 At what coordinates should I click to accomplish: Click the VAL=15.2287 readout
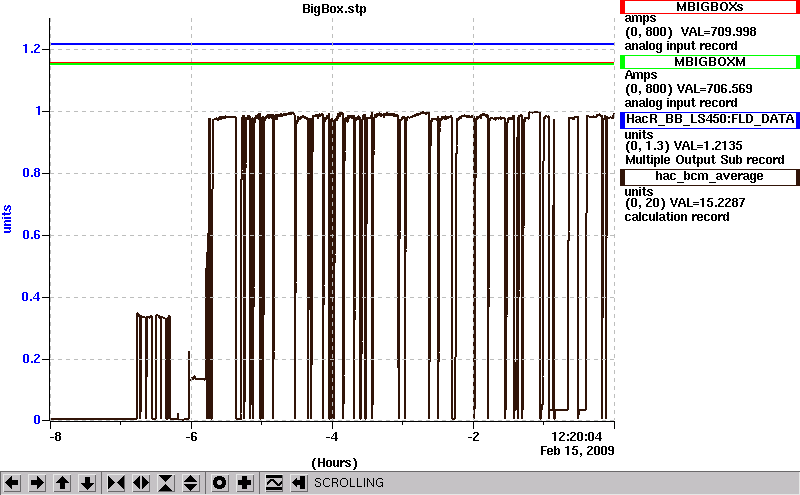[707, 203]
